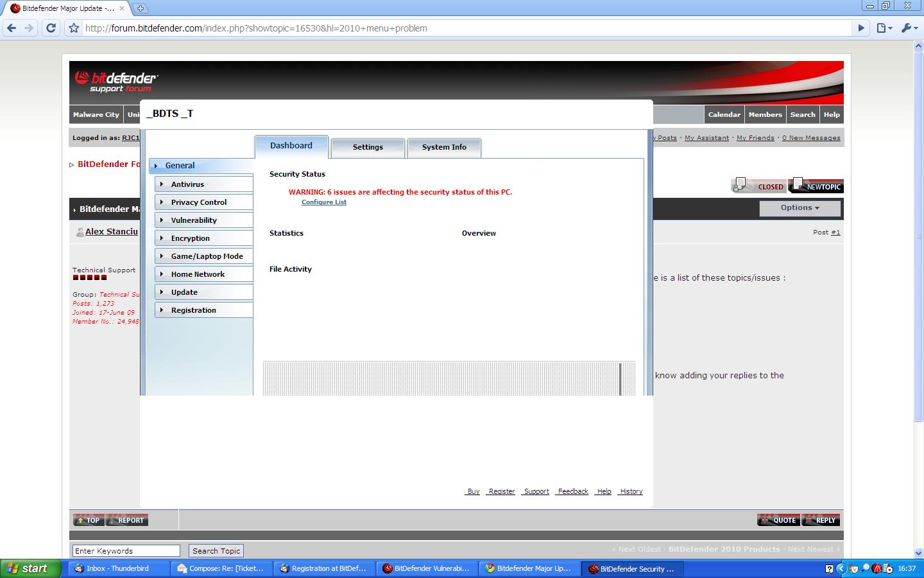Click the REPORT button

pos(127,520)
